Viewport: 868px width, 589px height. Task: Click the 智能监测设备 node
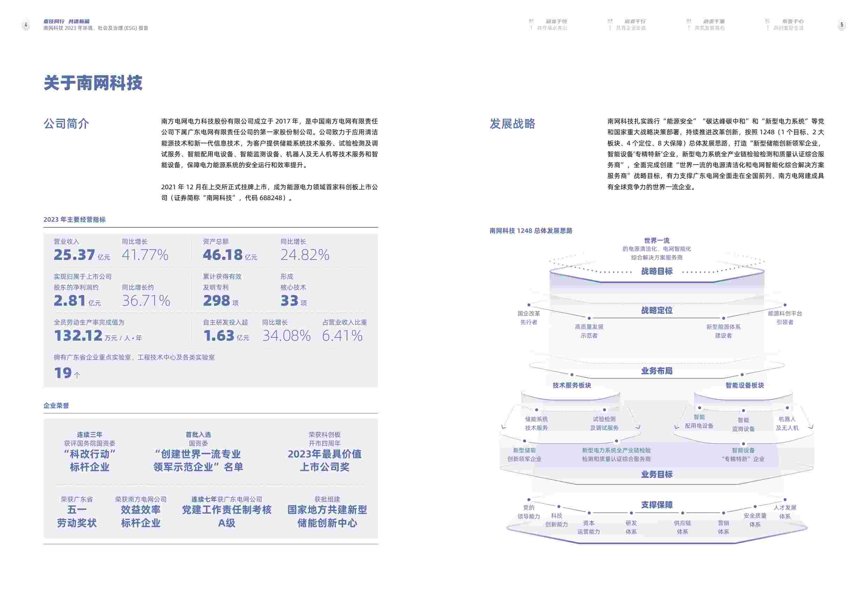click(743, 425)
